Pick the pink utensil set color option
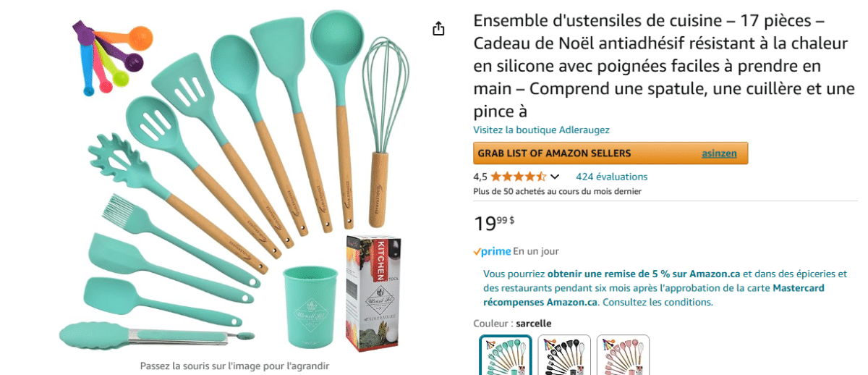Screen dimensions: 868x375 pyautogui.click(x=623, y=355)
